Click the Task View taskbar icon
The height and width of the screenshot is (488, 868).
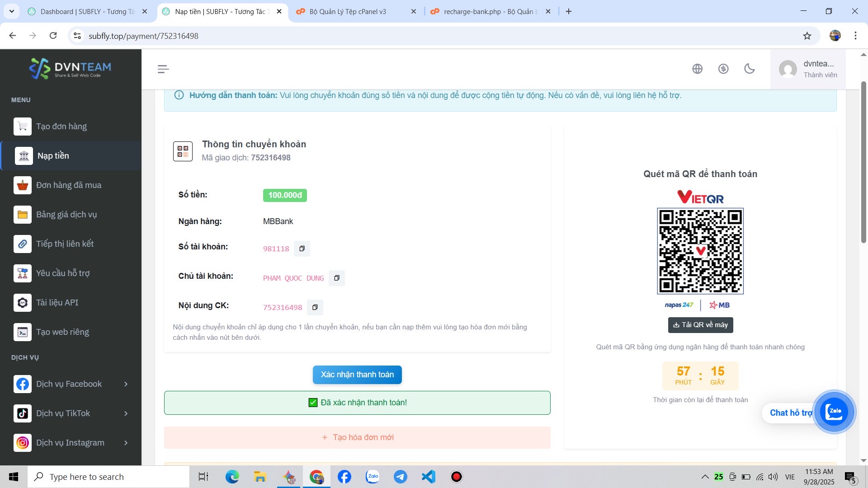(x=203, y=477)
